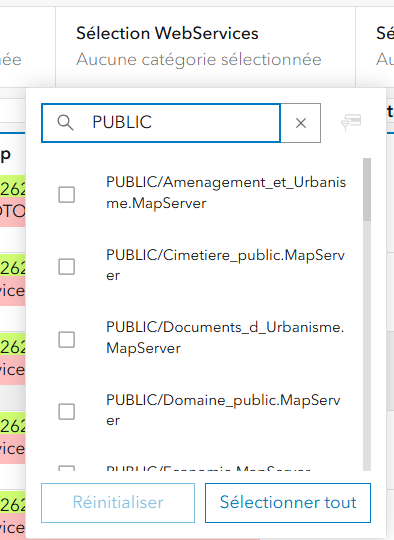The height and width of the screenshot is (540, 394).
Task: Click the Réinitialiser button
Action: point(118,503)
